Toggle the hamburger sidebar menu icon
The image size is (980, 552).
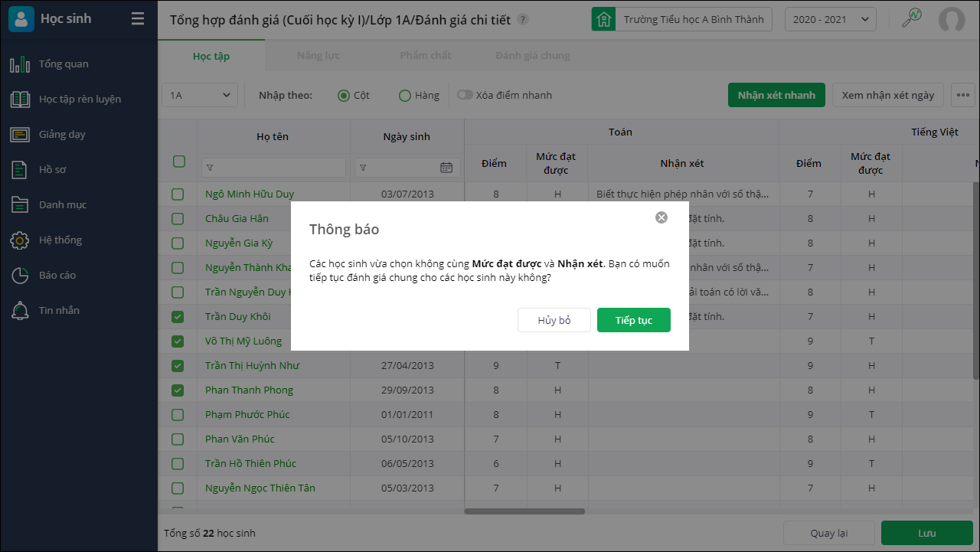point(138,19)
